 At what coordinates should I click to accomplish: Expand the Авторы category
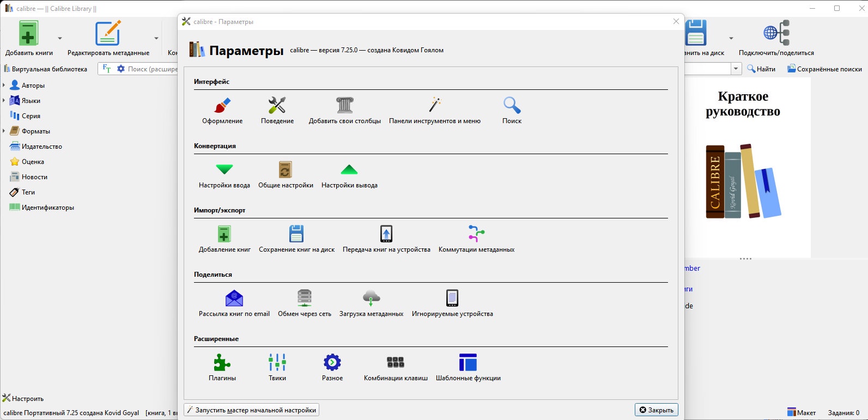4,86
